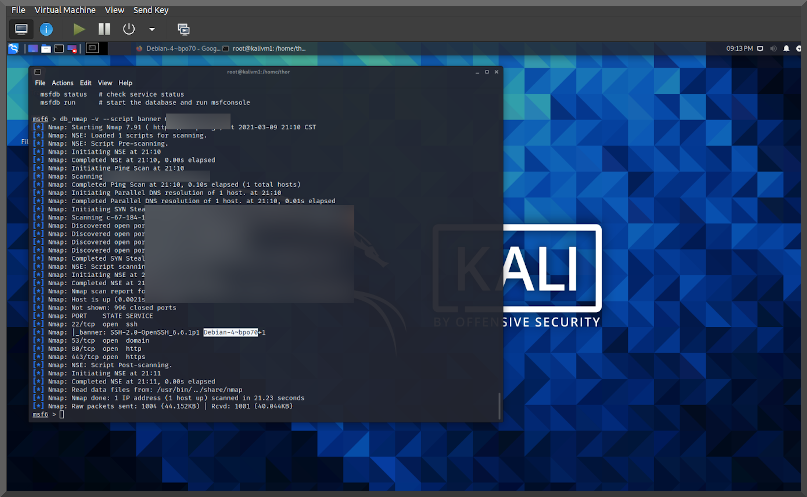Open the Kali applications menu icon
This screenshot has height=497, width=807.
coord(13,48)
